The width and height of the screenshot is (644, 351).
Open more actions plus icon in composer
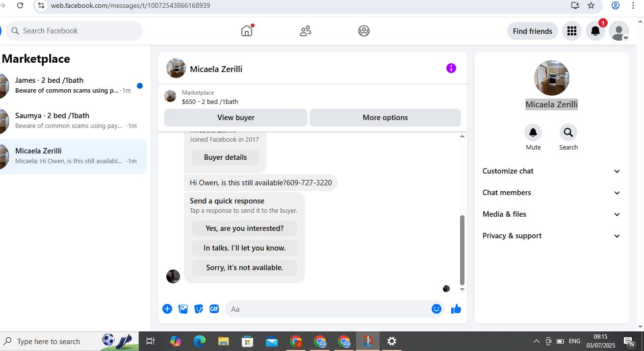coord(167,309)
